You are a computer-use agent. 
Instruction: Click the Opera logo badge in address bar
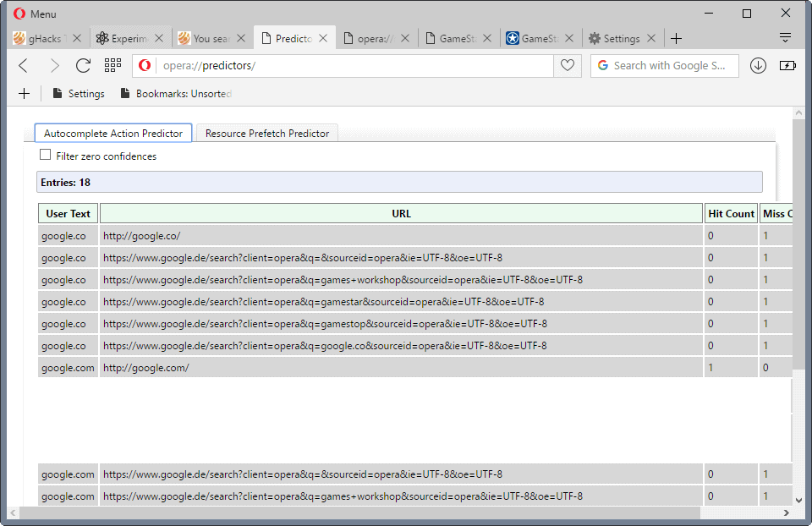pyautogui.click(x=145, y=65)
